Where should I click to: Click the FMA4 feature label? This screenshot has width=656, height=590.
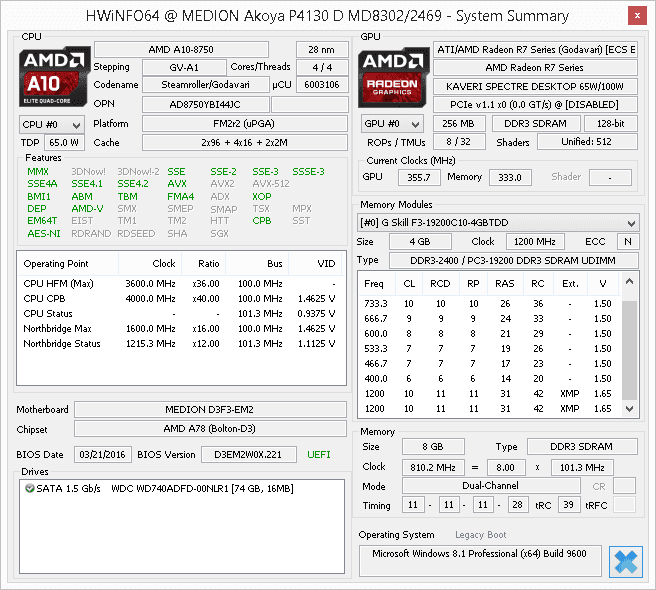coord(181,196)
